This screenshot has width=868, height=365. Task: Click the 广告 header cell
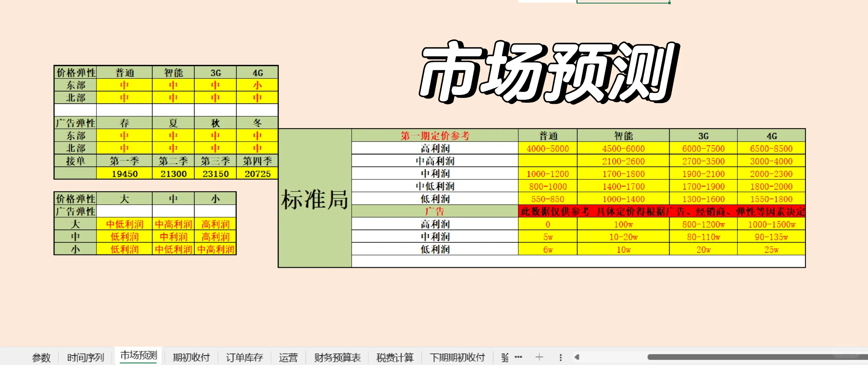click(x=435, y=211)
